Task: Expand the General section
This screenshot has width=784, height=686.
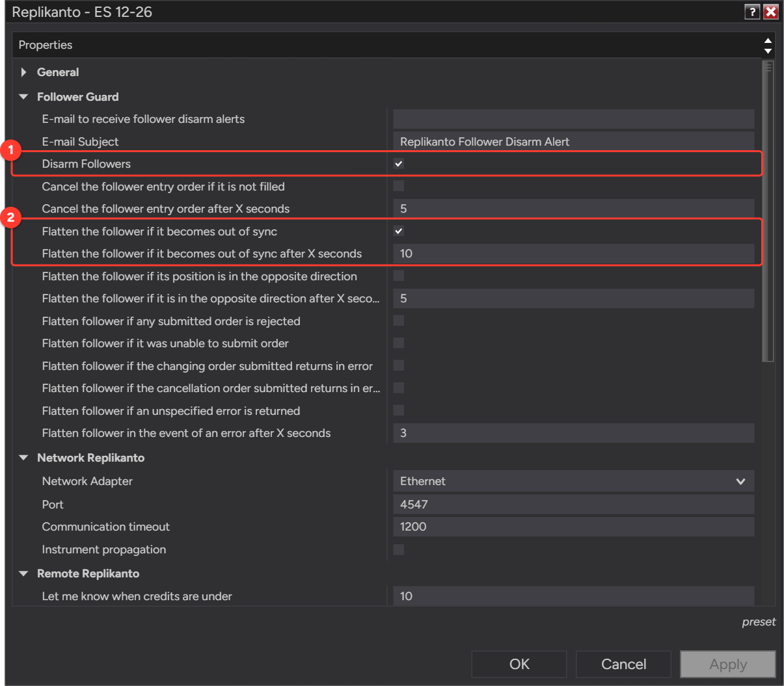Action: point(24,72)
